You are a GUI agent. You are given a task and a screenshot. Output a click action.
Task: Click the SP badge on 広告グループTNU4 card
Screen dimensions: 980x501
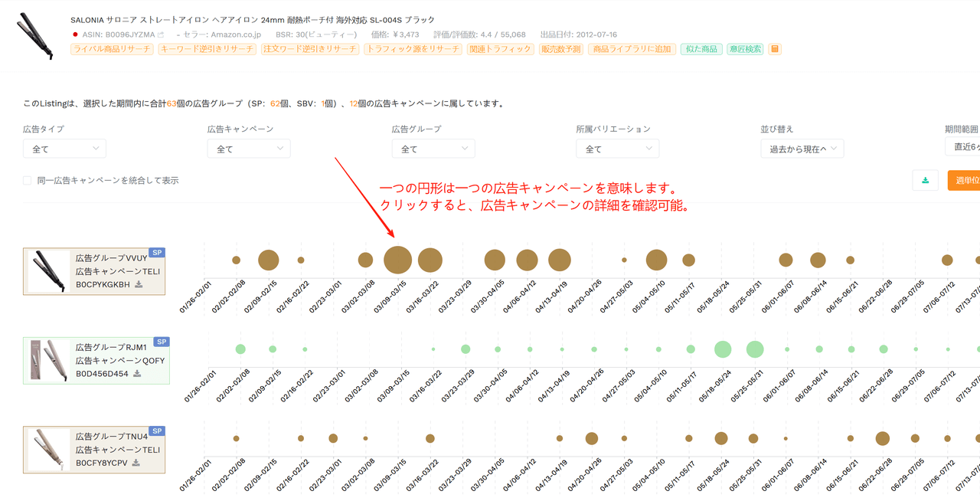tap(157, 431)
